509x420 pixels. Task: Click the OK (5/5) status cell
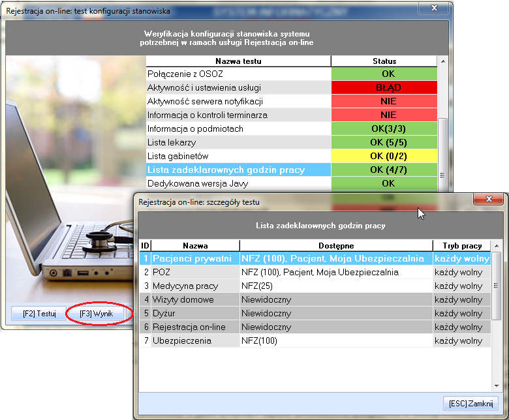384,142
